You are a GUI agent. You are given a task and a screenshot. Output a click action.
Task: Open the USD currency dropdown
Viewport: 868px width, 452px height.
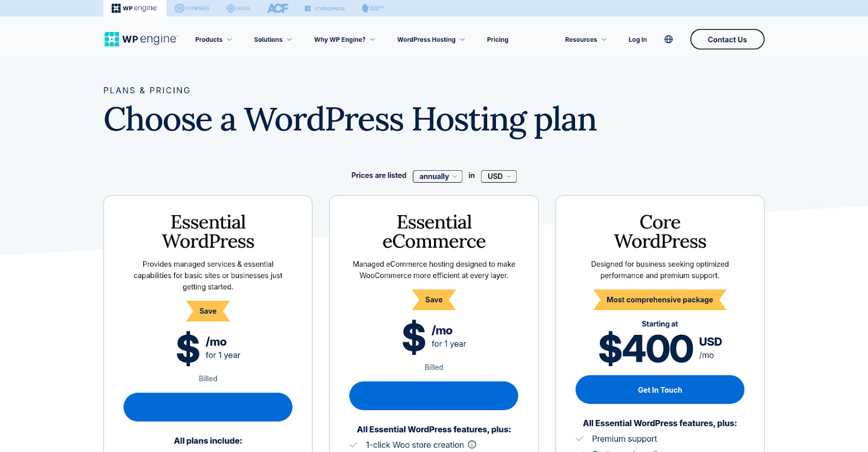point(499,176)
